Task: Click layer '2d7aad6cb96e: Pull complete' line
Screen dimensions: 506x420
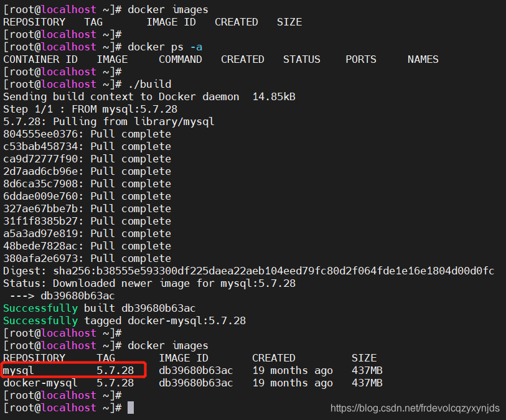Action: [87, 171]
